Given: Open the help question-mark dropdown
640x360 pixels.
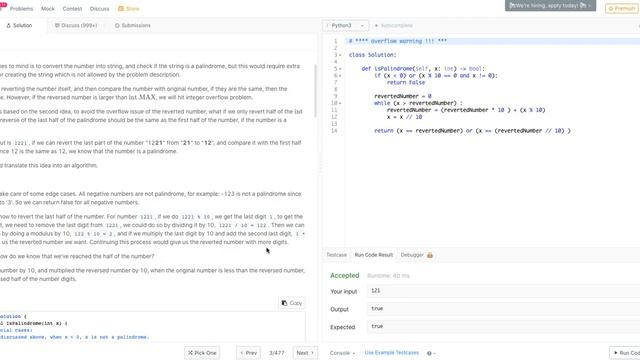Looking at the screenshot, I should pos(431,353).
